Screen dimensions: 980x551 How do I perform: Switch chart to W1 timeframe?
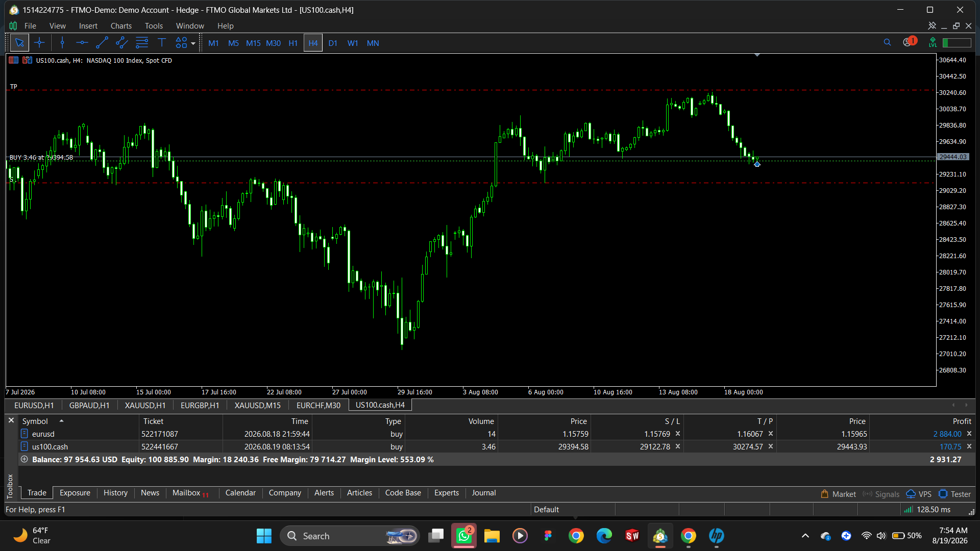click(353, 43)
